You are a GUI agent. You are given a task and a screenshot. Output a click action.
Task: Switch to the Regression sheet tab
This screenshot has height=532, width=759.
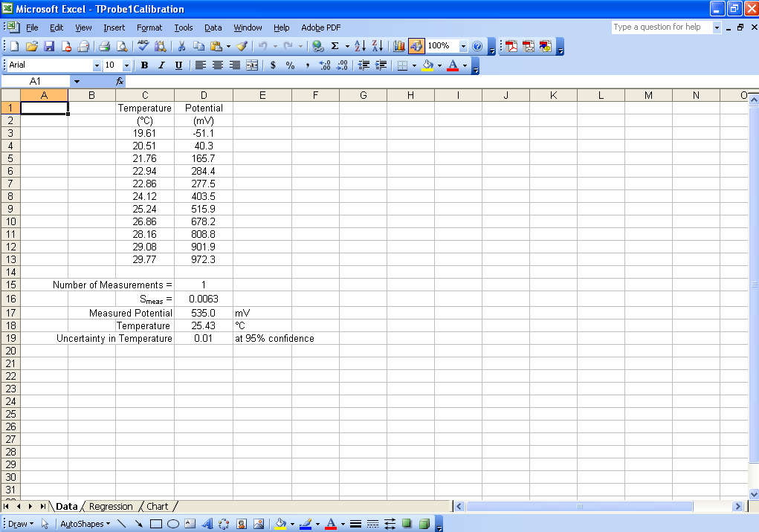pyautogui.click(x=111, y=507)
